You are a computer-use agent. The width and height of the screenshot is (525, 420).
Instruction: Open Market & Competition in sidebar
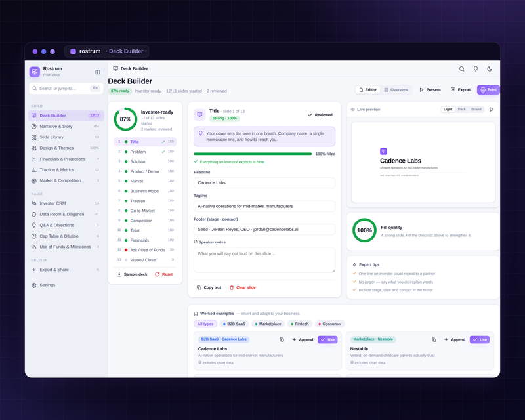click(66, 180)
